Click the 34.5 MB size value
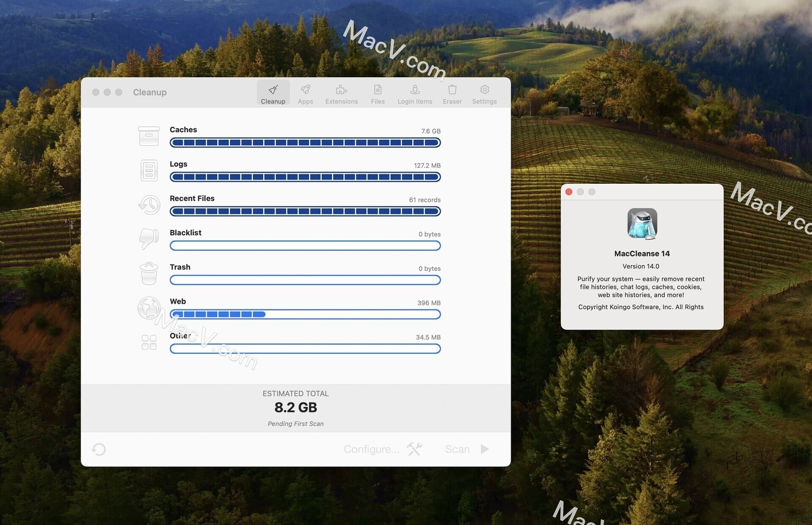 (x=428, y=337)
